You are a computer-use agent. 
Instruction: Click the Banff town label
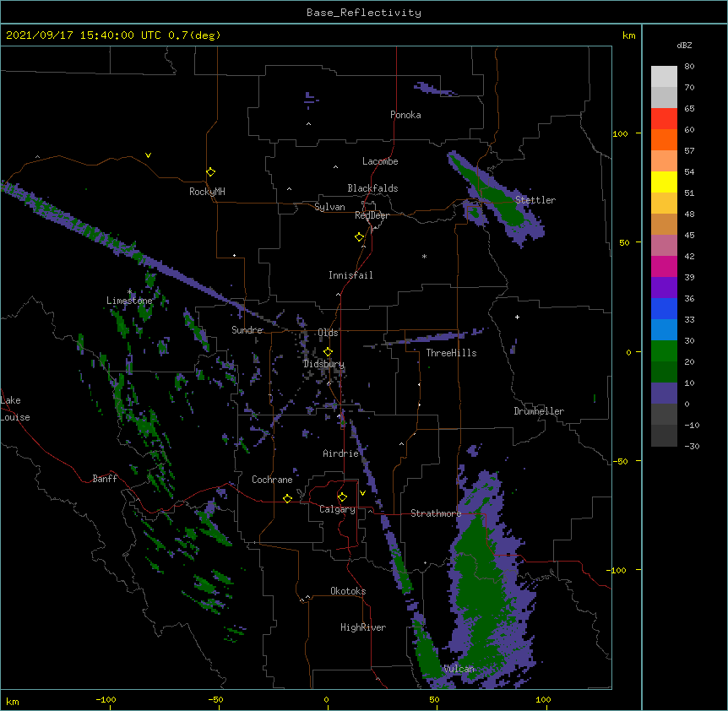click(x=105, y=479)
